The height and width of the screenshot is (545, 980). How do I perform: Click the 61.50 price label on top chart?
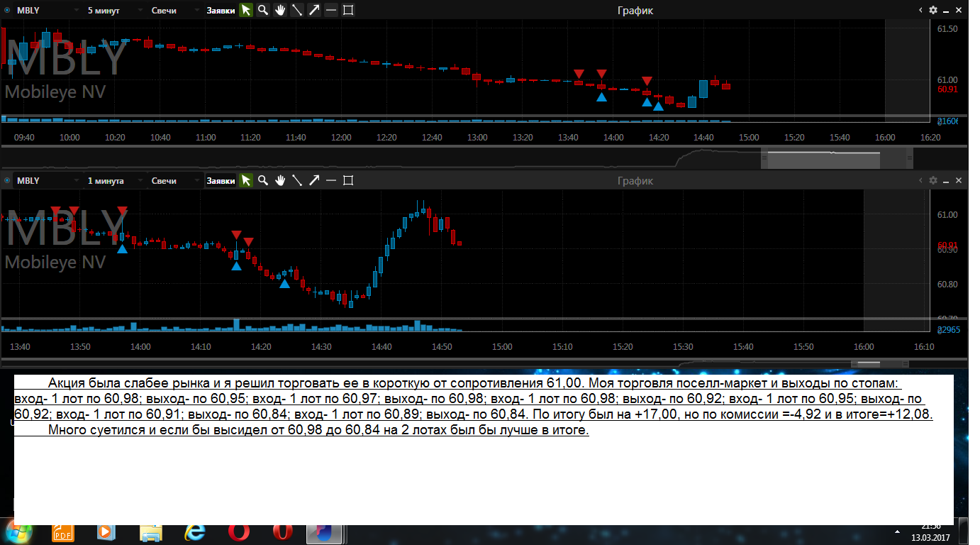[947, 29]
